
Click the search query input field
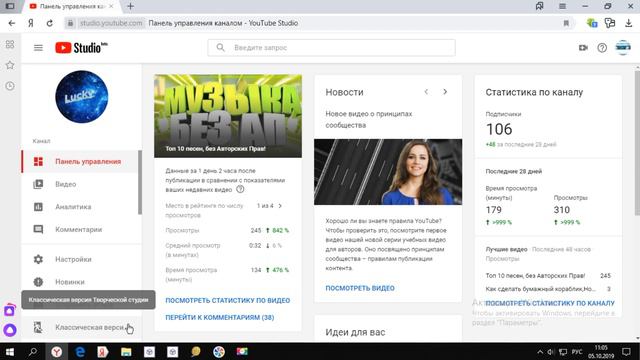(331, 48)
